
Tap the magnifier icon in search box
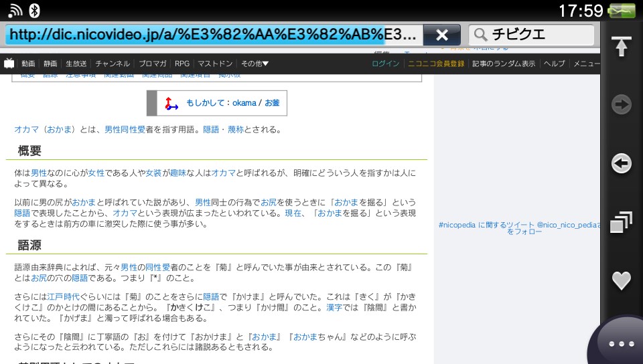(480, 35)
